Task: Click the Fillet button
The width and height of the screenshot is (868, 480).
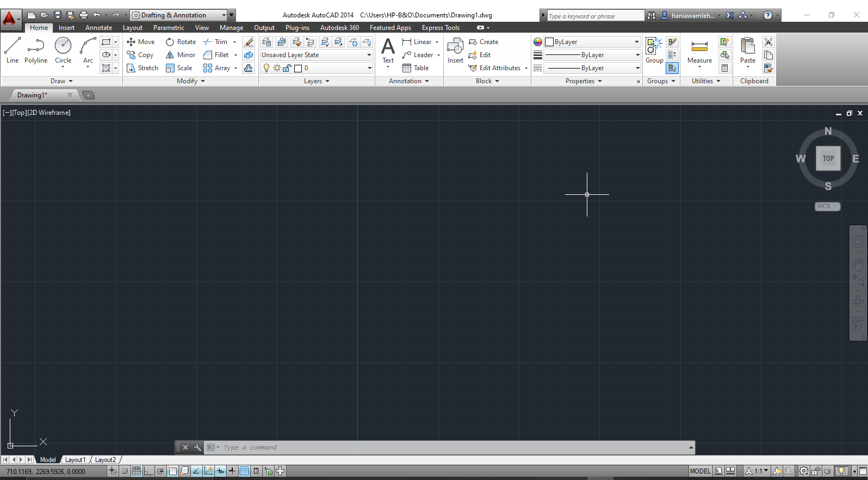Action: coord(216,55)
